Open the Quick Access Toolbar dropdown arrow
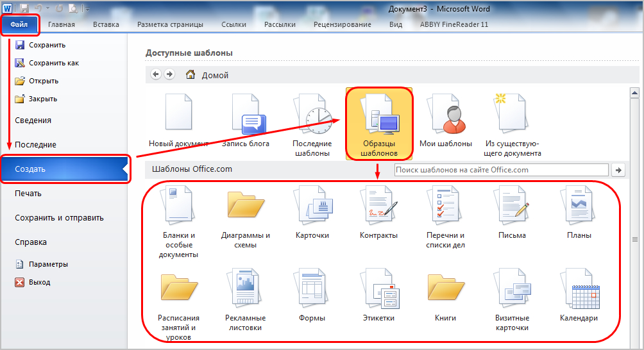The image size is (644, 350). click(x=87, y=10)
